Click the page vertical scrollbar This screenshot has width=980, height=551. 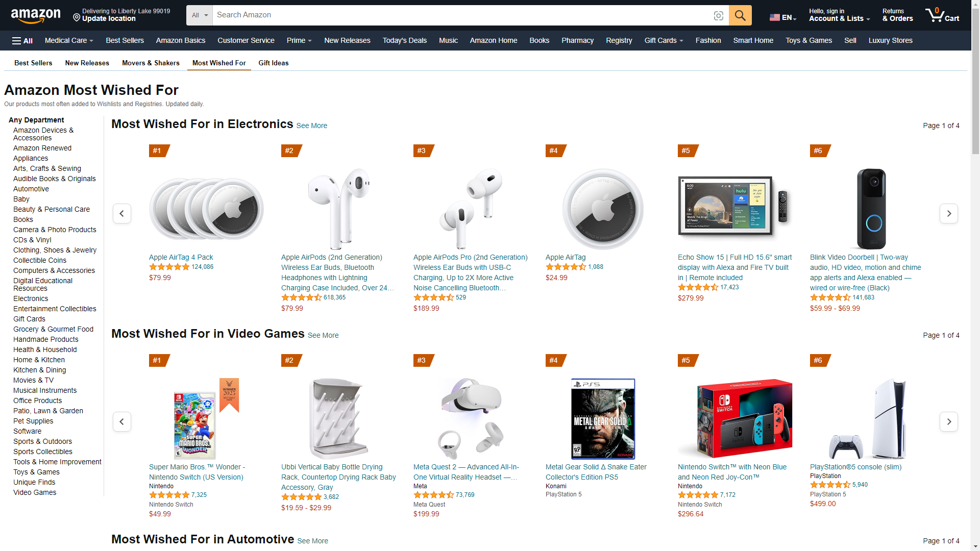(975, 275)
